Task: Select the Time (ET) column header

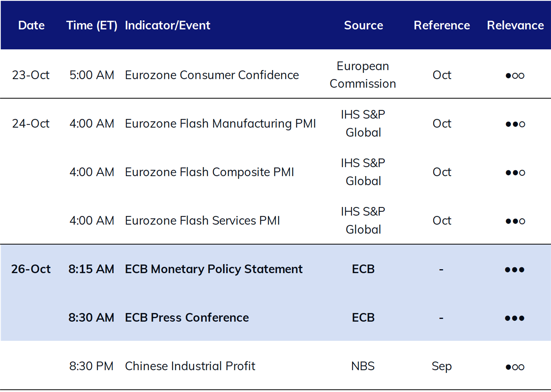Action: point(92,25)
